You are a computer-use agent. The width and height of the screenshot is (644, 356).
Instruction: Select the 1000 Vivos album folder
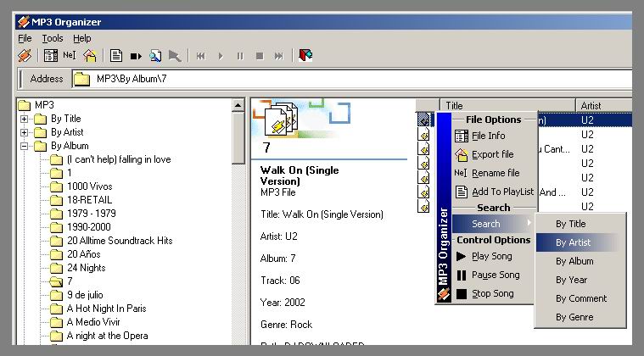pos(81,186)
